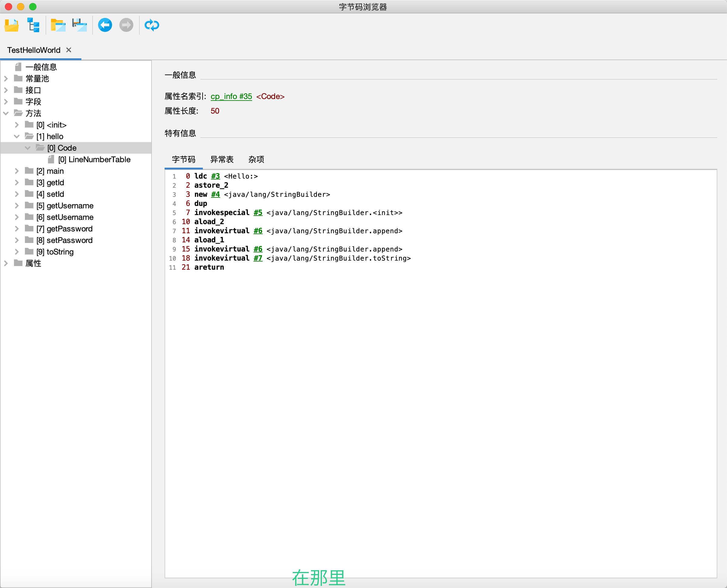Go back with blue arrow button
This screenshot has width=727, height=588.
click(105, 26)
